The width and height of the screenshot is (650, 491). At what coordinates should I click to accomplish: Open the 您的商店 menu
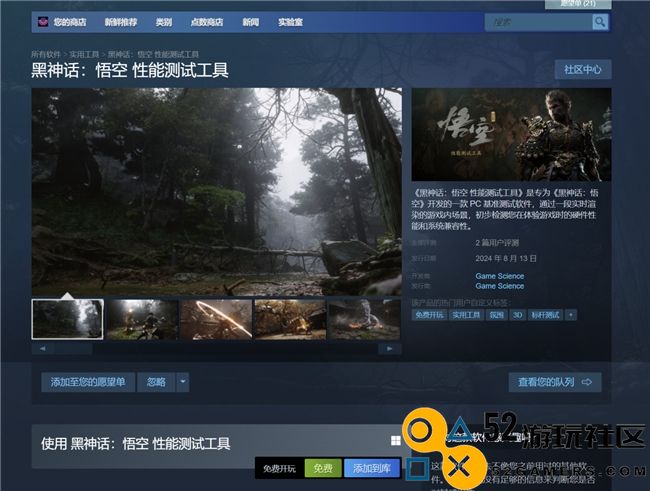[x=70, y=22]
